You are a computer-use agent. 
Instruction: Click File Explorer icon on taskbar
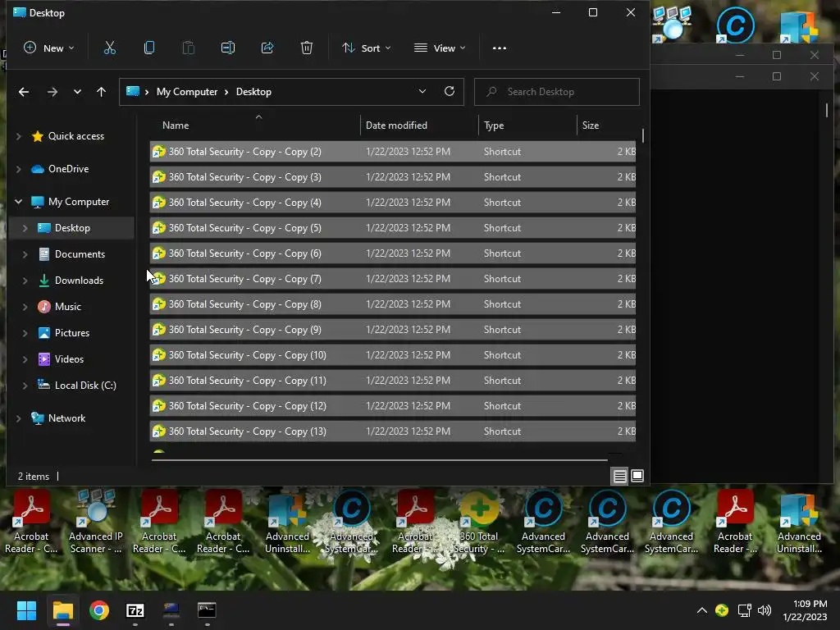click(62, 610)
